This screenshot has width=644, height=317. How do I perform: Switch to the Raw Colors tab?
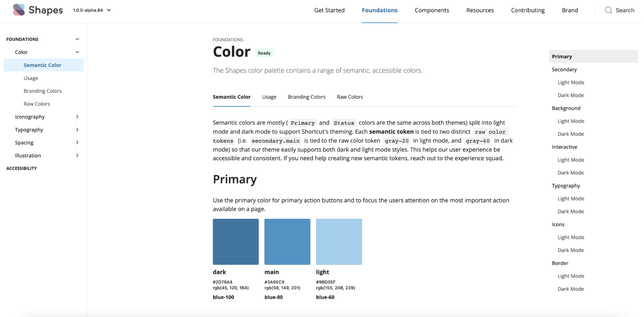[350, 97]
